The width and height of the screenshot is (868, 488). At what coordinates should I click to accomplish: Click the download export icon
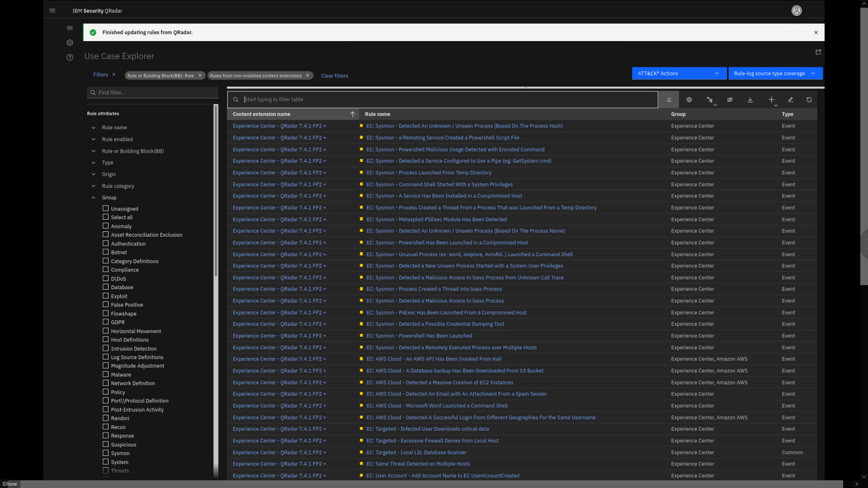750,100
